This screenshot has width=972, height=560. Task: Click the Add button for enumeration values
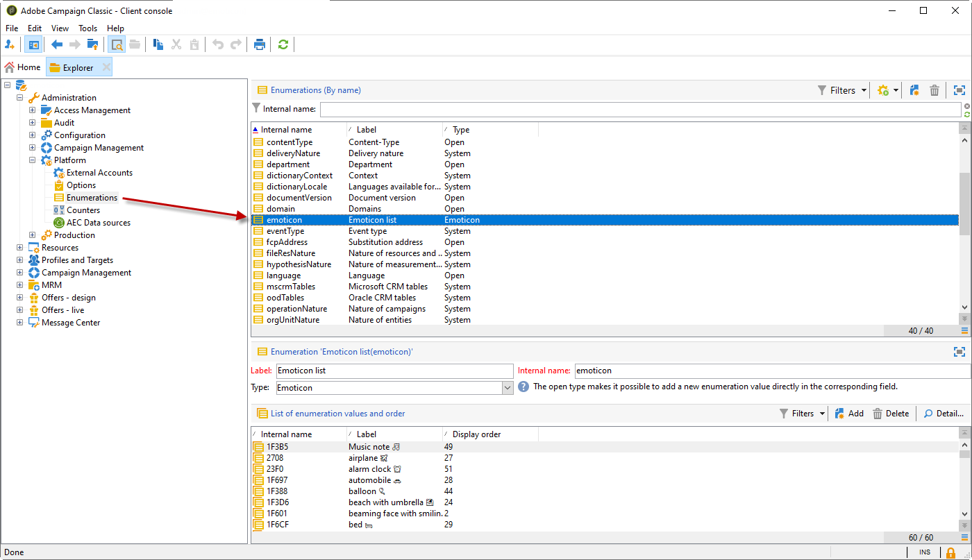click(849, 414)
